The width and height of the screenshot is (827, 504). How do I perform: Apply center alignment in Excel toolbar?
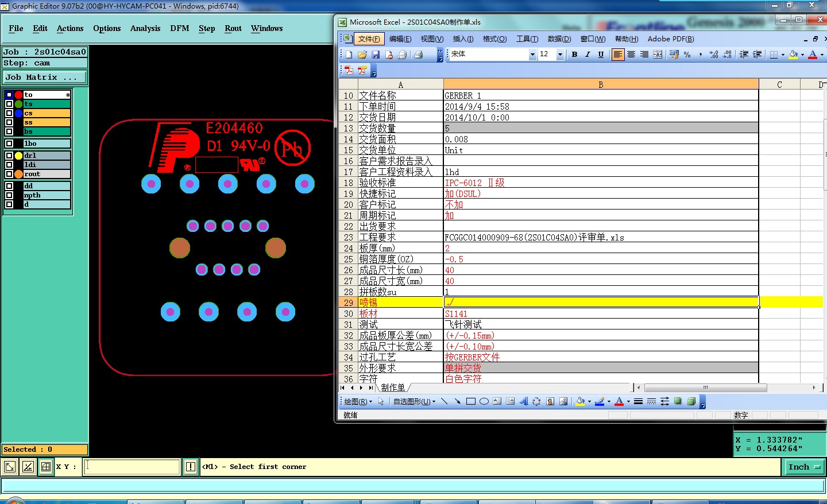pos(631,55)
